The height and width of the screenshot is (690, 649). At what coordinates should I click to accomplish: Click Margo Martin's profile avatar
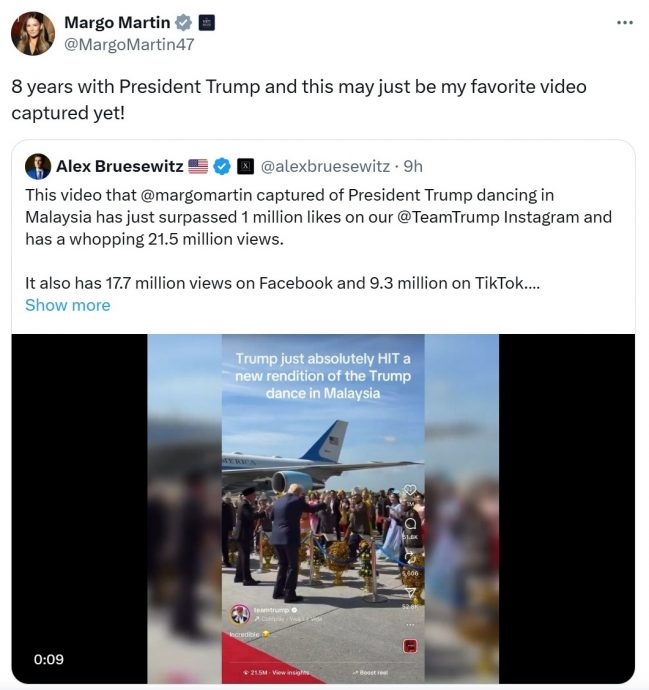33,33
